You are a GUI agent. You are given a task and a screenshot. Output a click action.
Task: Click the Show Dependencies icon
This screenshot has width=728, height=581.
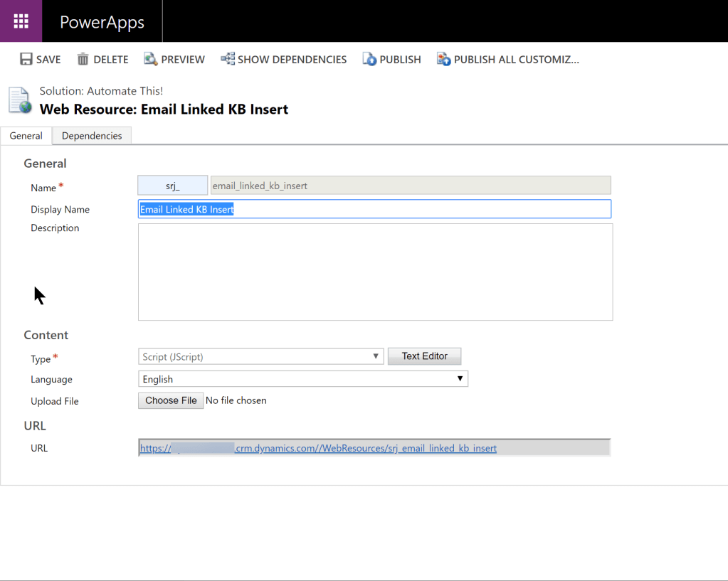coord(228,59)
